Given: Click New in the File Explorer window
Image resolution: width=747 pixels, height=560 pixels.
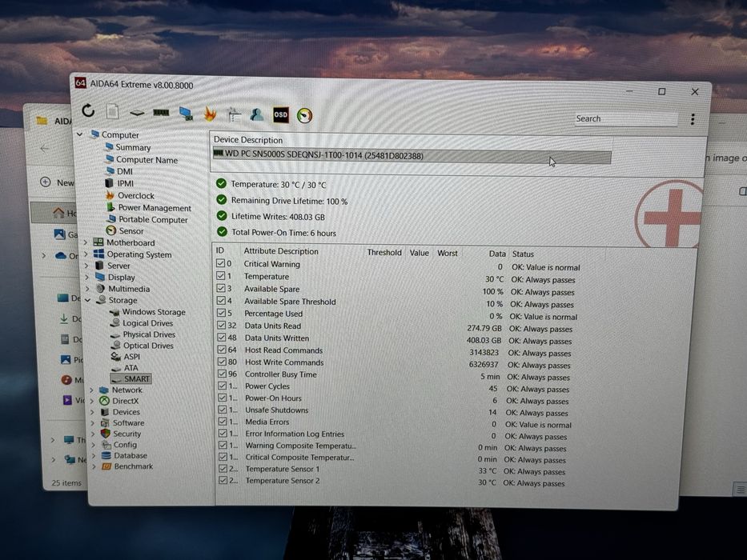Looking at the screenshot, I should [x=58, y=182].
